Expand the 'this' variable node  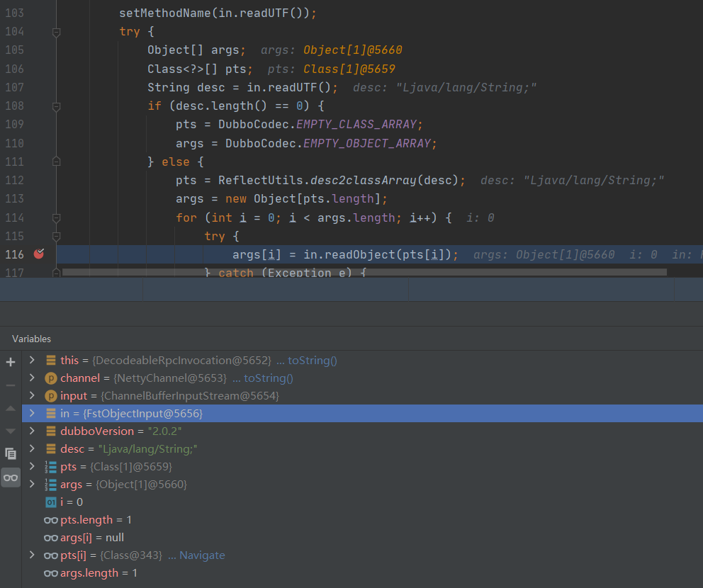tap(32, 361)
